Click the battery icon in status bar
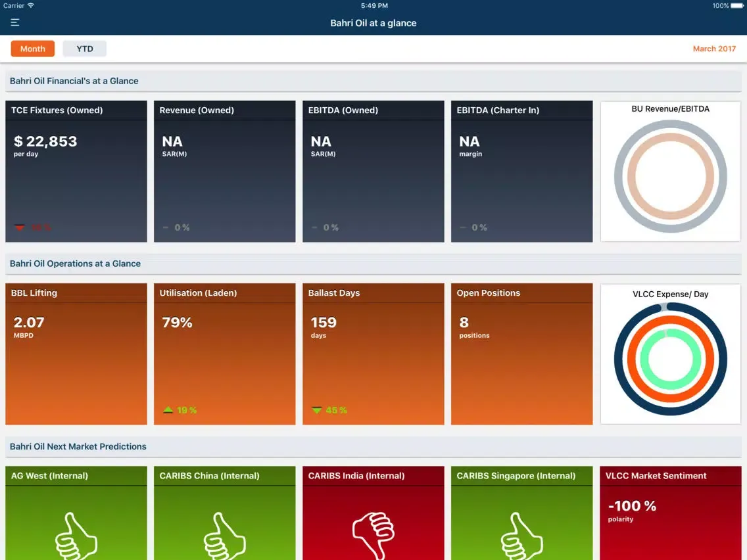Viewport: 747px width, 560px height. pos(737,6)
